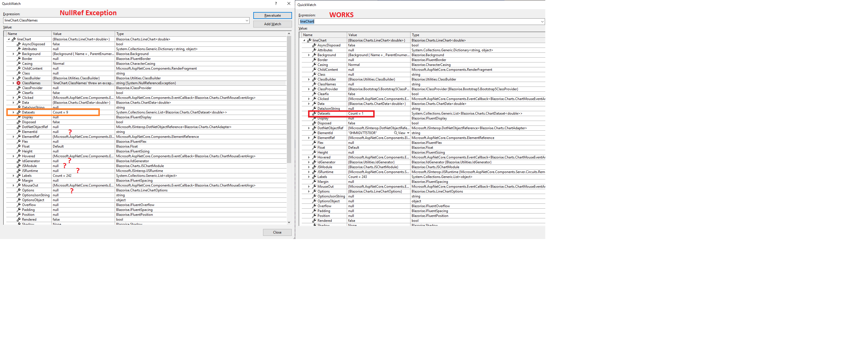The height and width of the screenshot is (337, 868).
Task: Expand the JSRuntime row in right window
Action: coord(309,172)
